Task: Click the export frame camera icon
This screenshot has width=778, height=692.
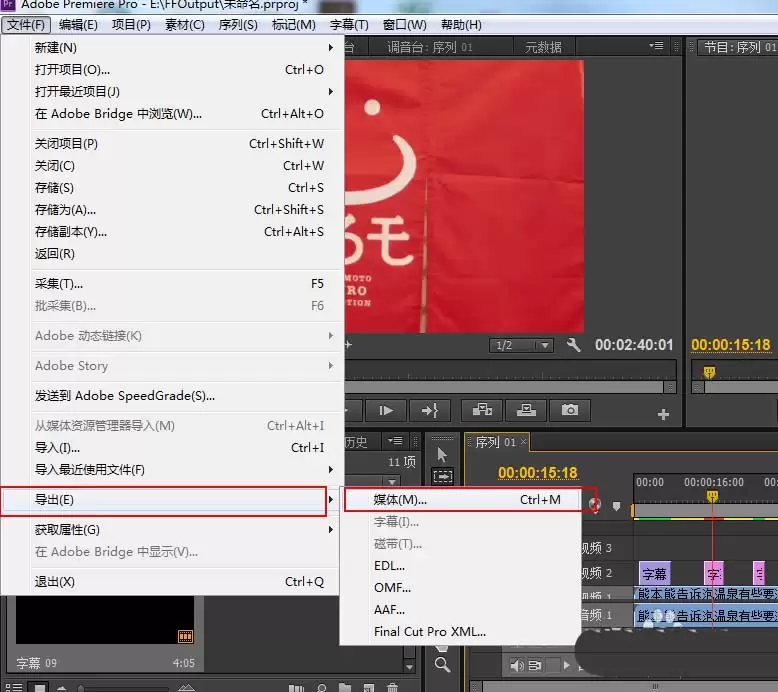Action: pyautogui.click(x=570, y=410)
